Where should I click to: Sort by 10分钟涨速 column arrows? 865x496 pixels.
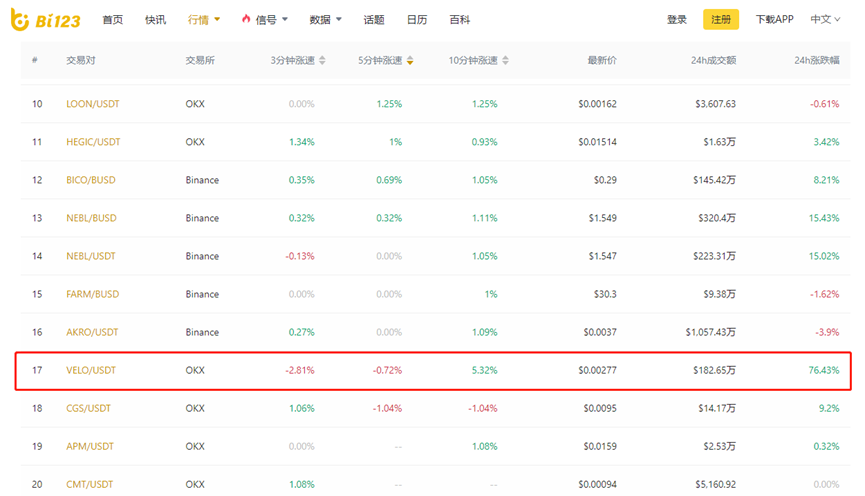(x=503, y=61)
